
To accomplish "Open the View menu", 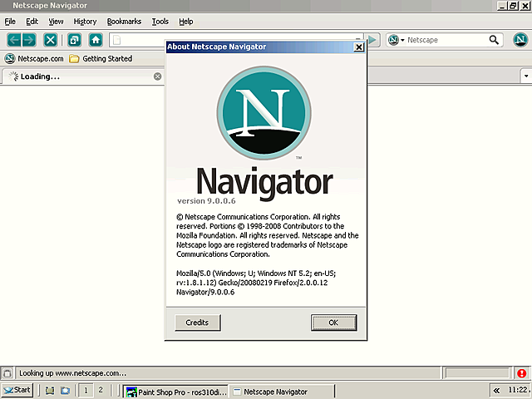I will pyautogui.click(x=56, y=22).
